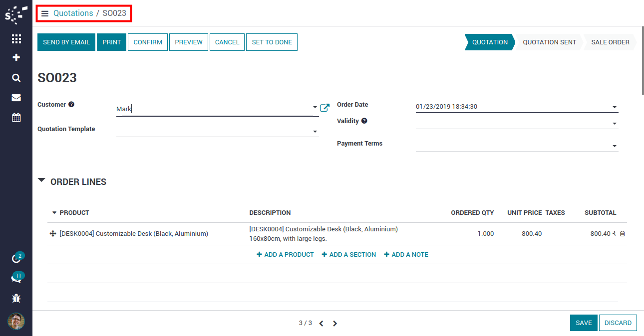Screen dimensions: 644x336
Task: Collapse the Order Lines section
Action: (42, 181)
